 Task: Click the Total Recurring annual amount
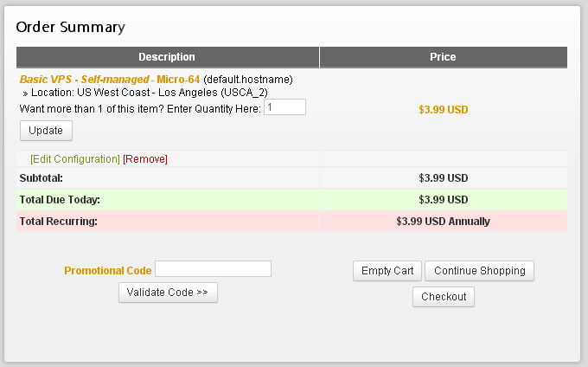[x=444, y=222]
